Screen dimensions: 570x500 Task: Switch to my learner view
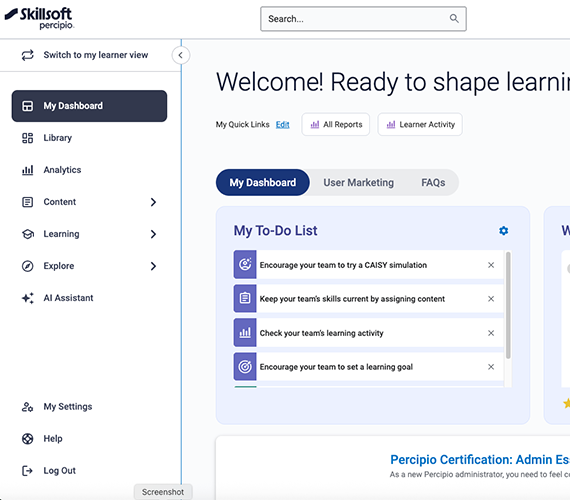96,55
